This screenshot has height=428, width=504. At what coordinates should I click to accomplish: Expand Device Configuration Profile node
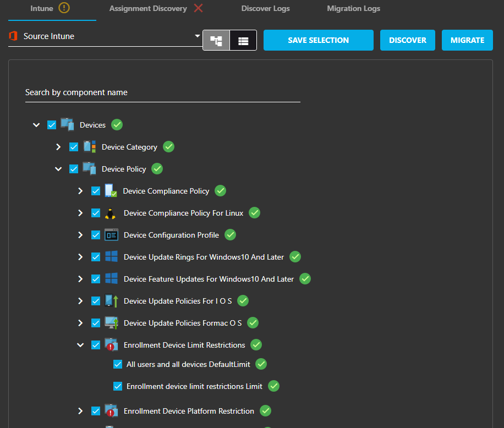(80, 235)
